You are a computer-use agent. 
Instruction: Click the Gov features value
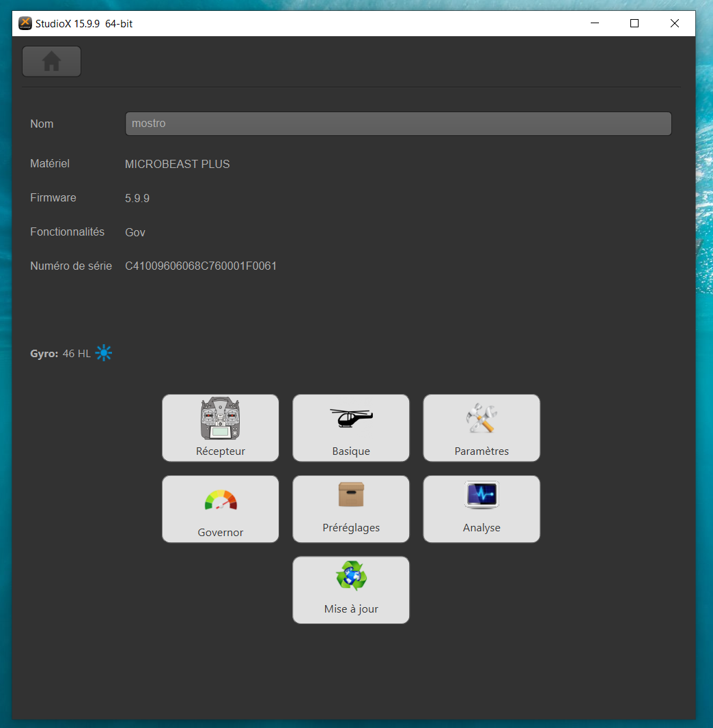(x=135, y=233)
